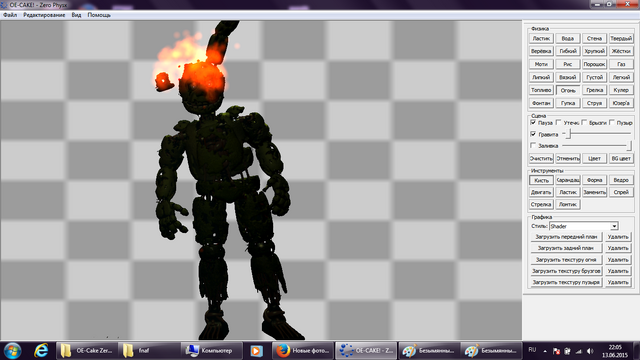
Task: Select the Газ physics material
Action: [621, 64]
